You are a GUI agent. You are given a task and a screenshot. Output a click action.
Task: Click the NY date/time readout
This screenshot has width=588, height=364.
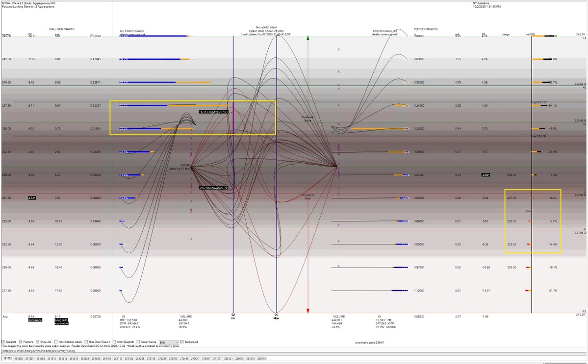click(486, 5)
